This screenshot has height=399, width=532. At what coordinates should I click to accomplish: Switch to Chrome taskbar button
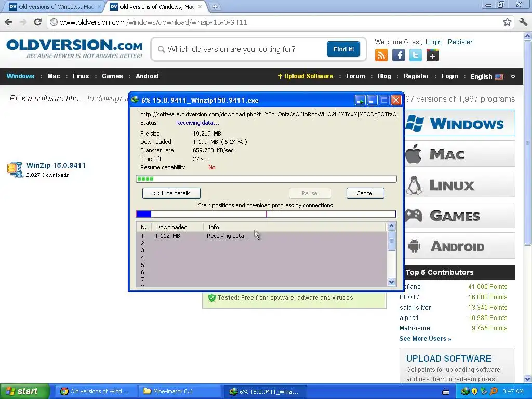(x=97, y=391)
